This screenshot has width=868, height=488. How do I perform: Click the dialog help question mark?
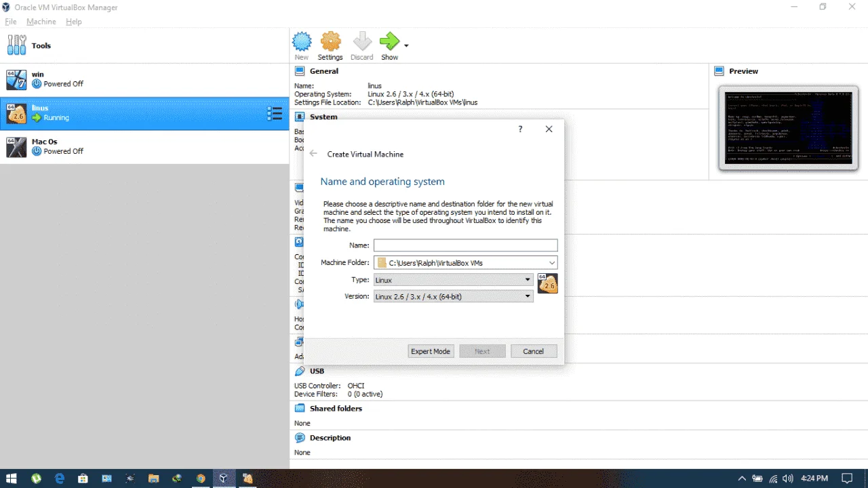coord(520,129)
